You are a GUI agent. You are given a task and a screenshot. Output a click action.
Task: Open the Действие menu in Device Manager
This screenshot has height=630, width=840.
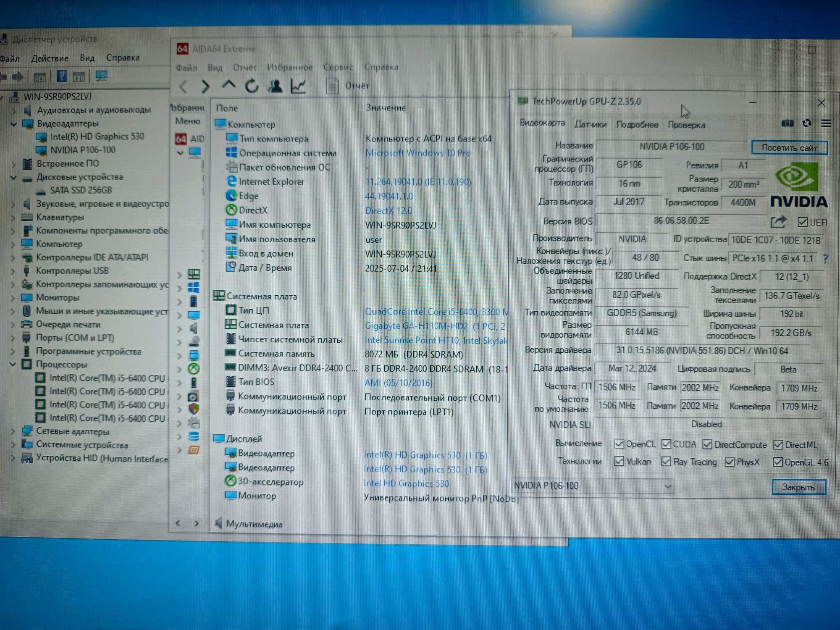click(50, 58)
